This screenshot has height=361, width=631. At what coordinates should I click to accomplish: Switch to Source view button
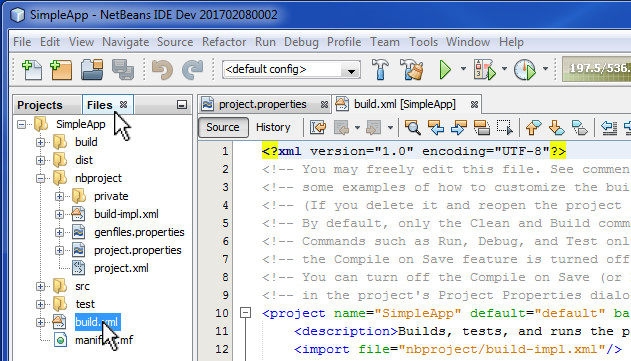click(223, 127)
